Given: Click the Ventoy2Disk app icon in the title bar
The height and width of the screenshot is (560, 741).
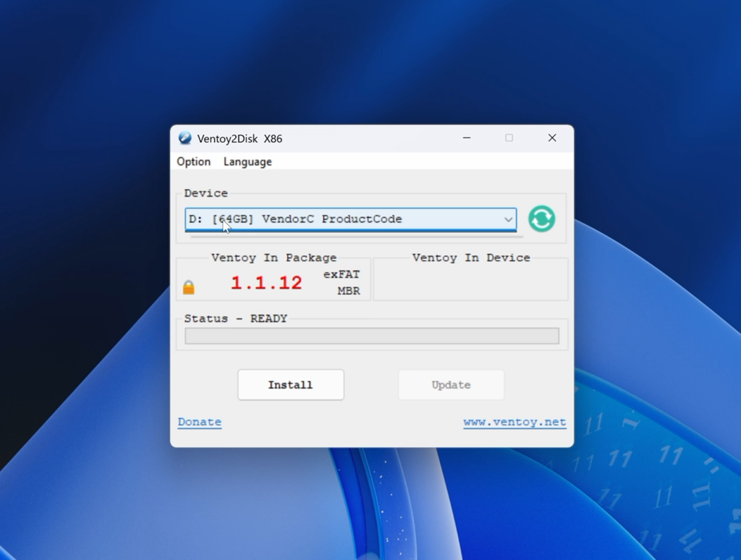Looking at the screenshot, I should [x=185, y=138].
